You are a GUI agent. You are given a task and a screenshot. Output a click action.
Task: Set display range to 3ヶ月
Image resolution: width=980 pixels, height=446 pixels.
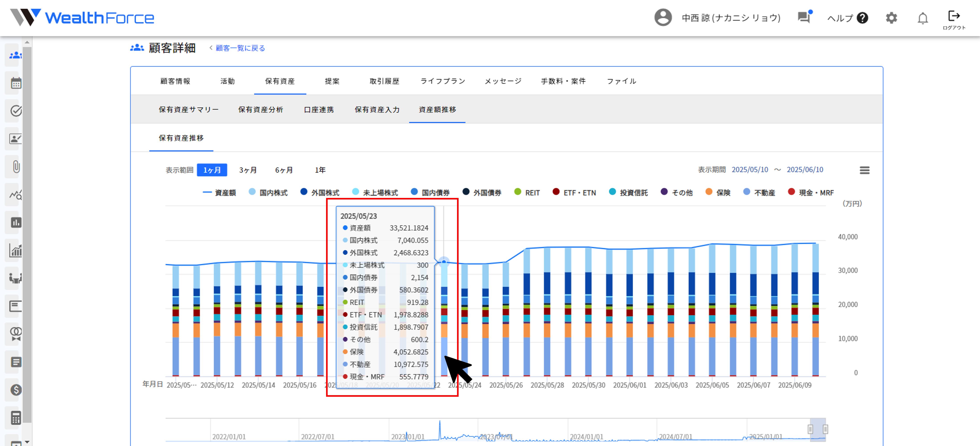click(x=248, y=170)
